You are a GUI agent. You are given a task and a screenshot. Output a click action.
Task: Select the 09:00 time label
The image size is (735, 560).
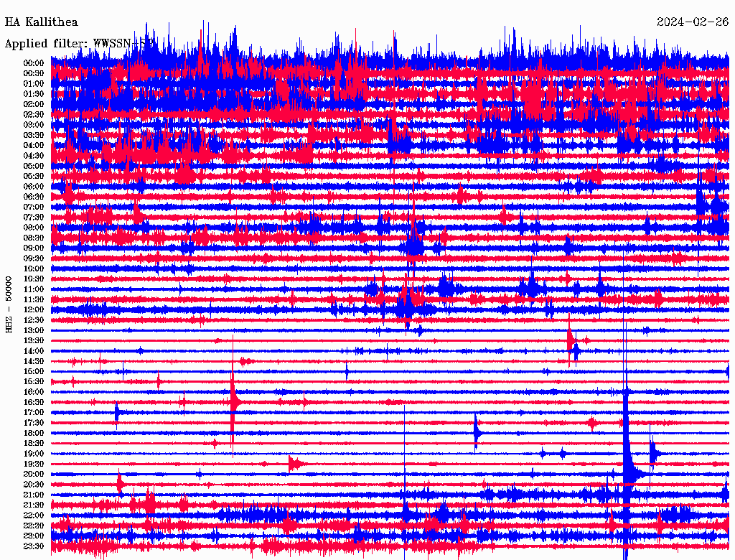(x=34, y=248)
